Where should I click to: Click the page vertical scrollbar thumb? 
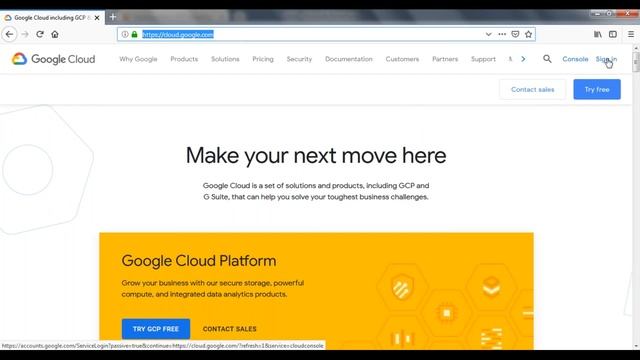point(636,62)
